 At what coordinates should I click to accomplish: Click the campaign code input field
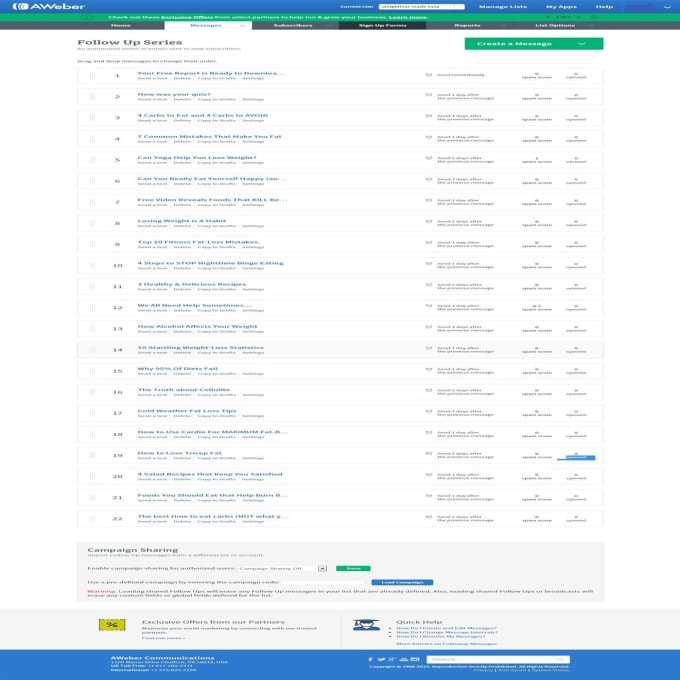point(324,582)
